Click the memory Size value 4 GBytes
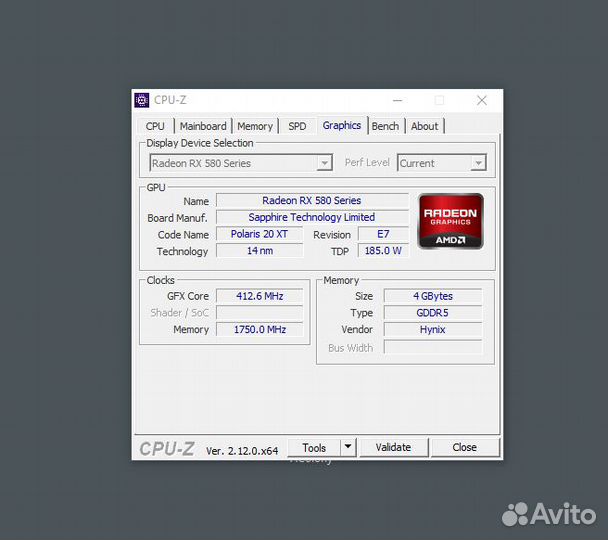Viewport: 608px width, 540px height. 433,296
